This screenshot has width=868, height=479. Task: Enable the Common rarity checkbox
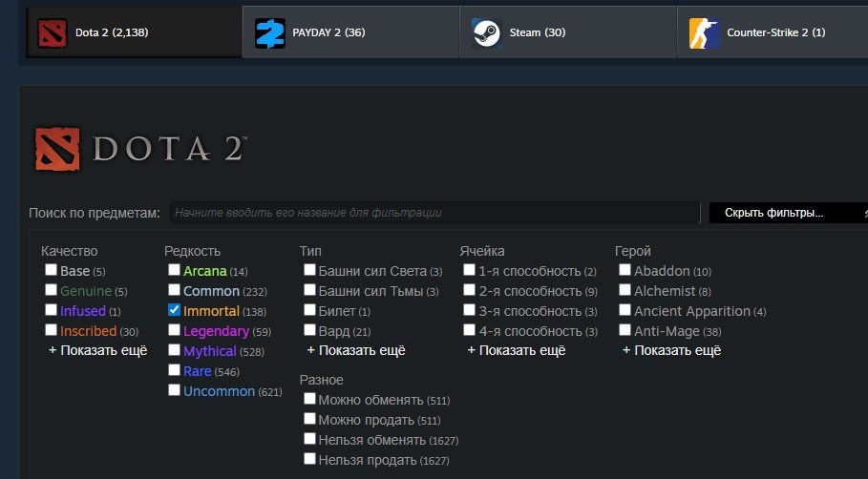(x=174, y=290)
